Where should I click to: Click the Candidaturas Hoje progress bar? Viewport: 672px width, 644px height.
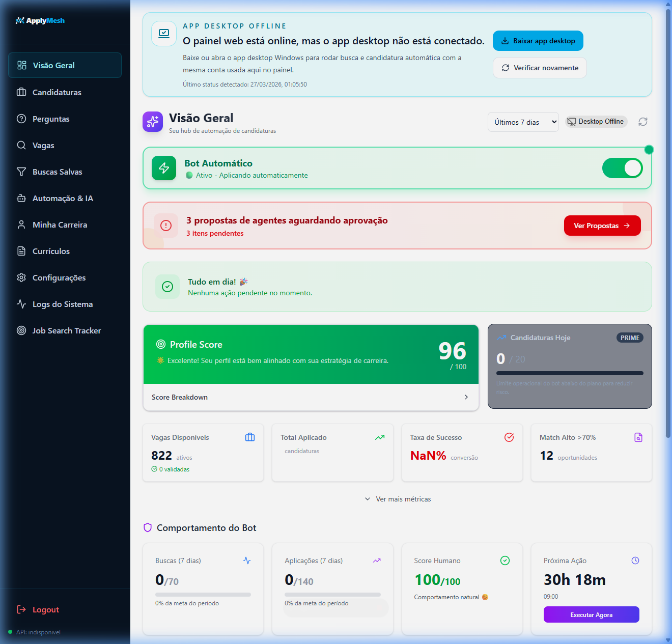(569, 373)
